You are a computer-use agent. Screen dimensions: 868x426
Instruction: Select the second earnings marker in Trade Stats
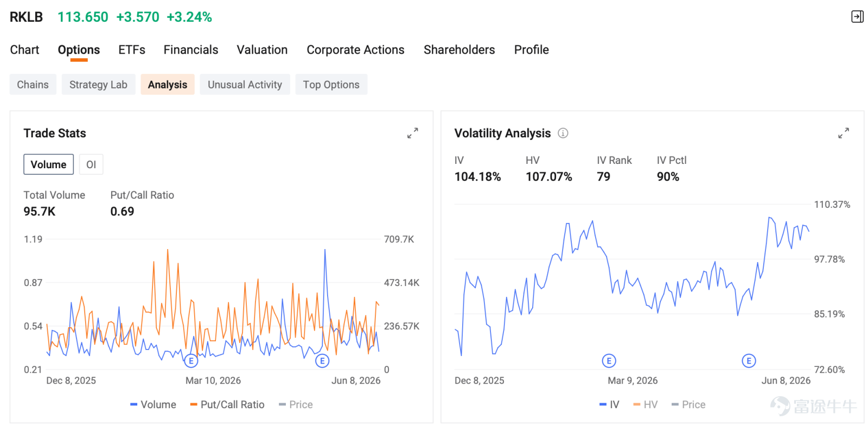[322, 361]
